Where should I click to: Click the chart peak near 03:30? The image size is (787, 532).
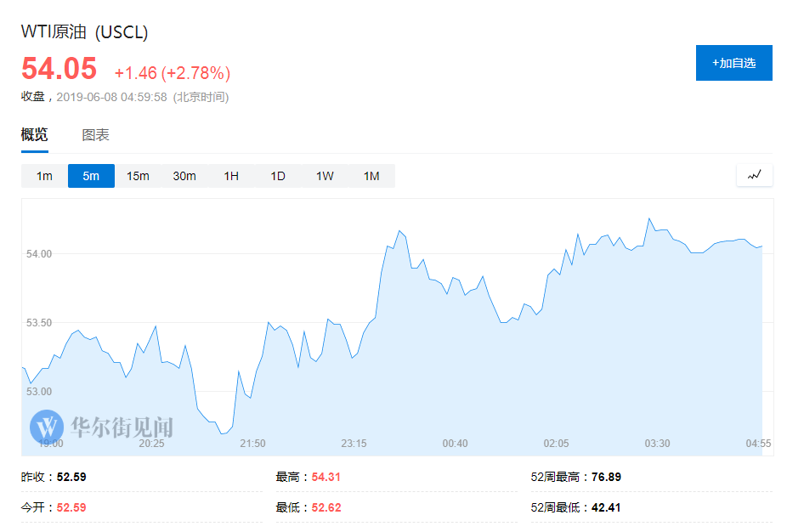click(x=649, y=218)
